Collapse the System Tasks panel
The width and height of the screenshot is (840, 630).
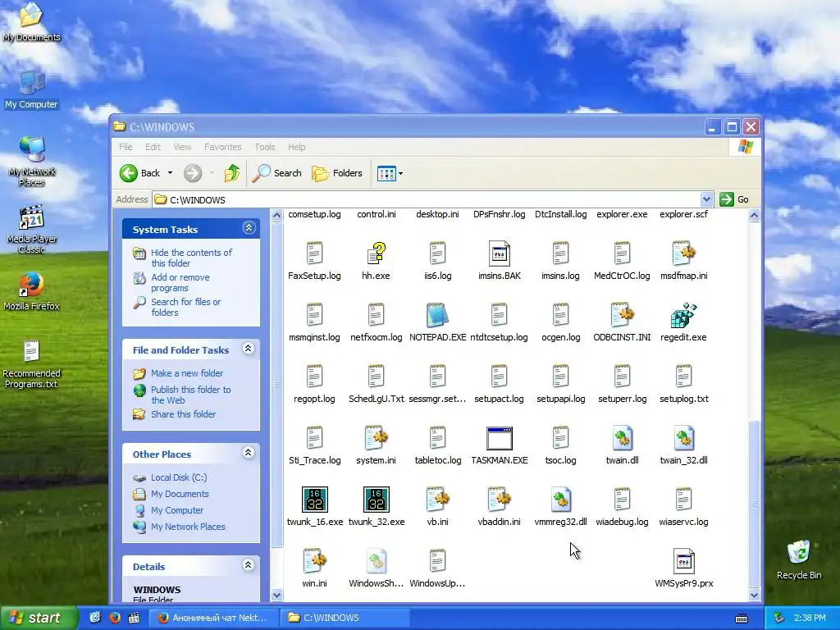click(x=249, y=228)
